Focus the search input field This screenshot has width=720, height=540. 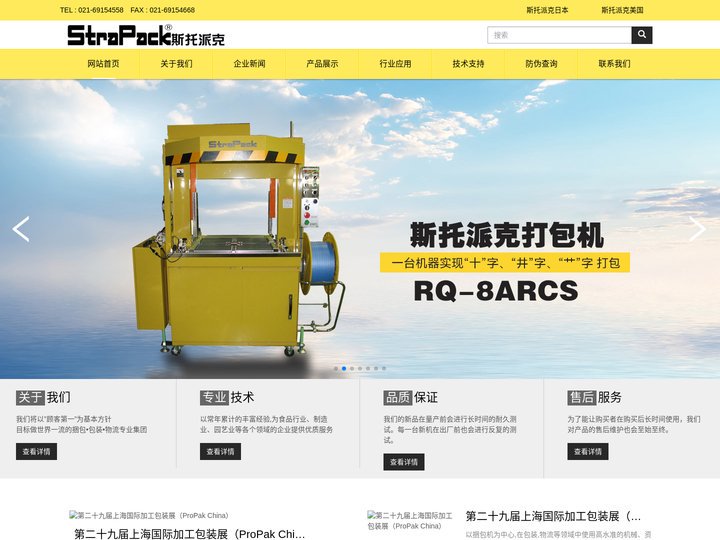(559, 35)
